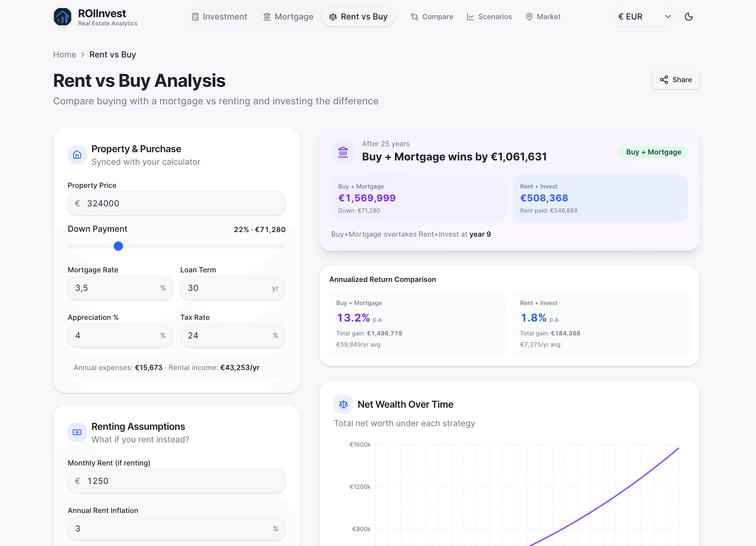Go to the Compare page
Image resolution: width=756 pixels, height=546 pixels.
tap(432, 17)
